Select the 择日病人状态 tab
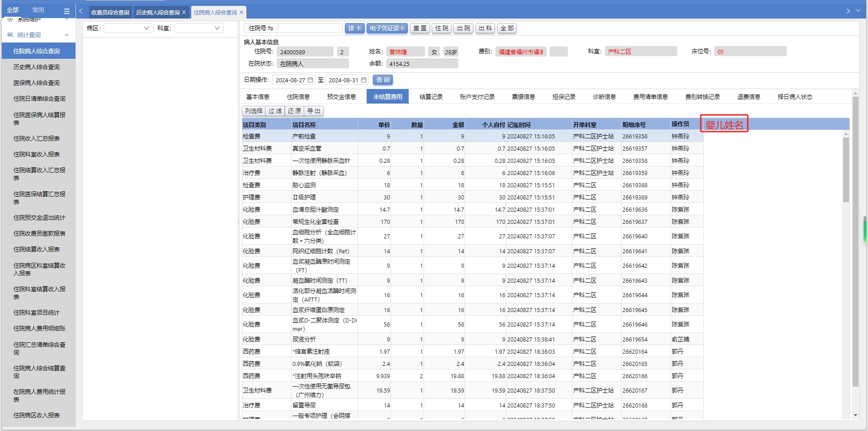This screenshot has height=431, width=868. point(795,97)
